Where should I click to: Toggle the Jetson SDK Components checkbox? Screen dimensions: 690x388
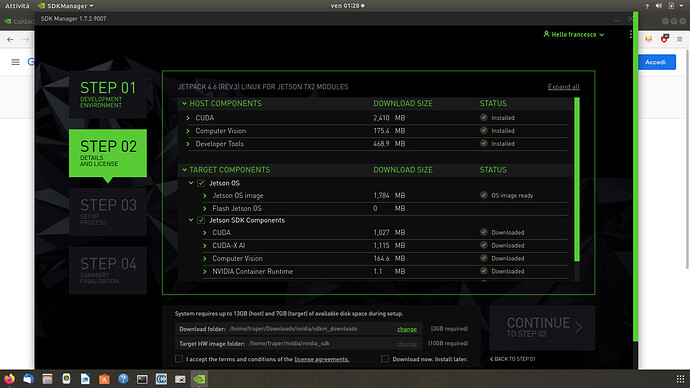pos(201,220)
